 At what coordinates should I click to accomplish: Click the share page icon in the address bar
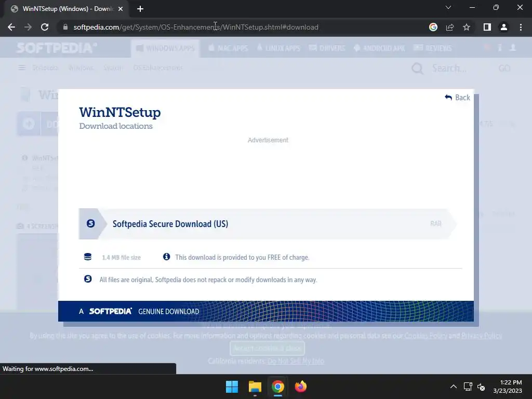(x=450, y=27)
